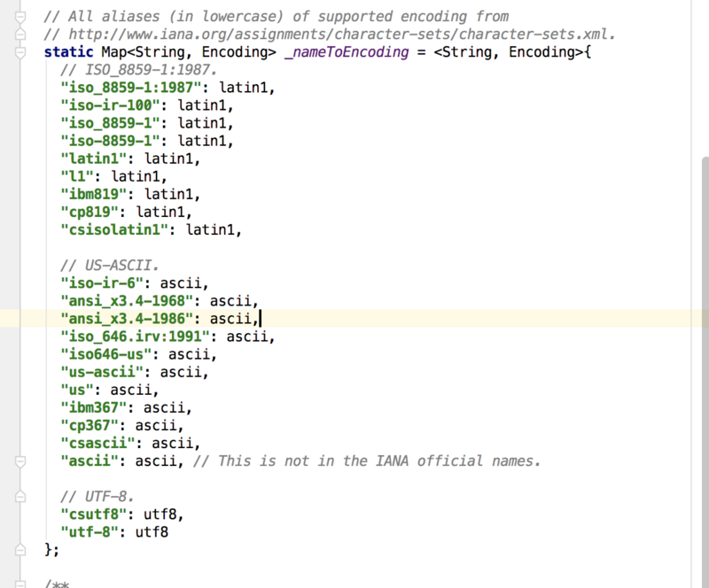Viewport: 709px width, 588px height.
Task: Click the "iso_8859-1" key with underscore
Action: click(x=110, y=123)
